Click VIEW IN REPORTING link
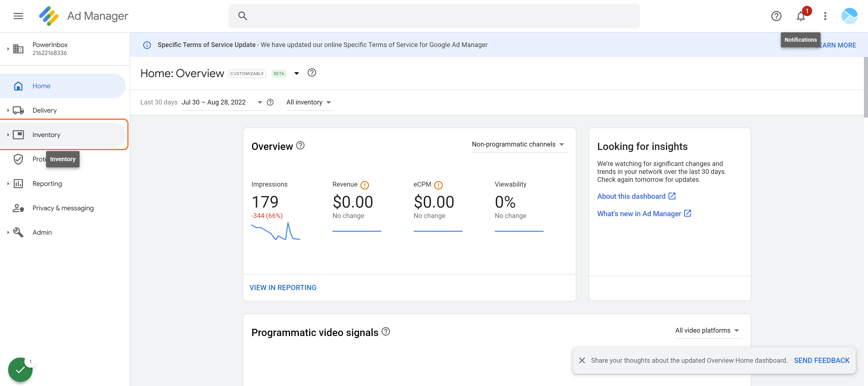Screen dimensions: 868x386 coord(283,288)
